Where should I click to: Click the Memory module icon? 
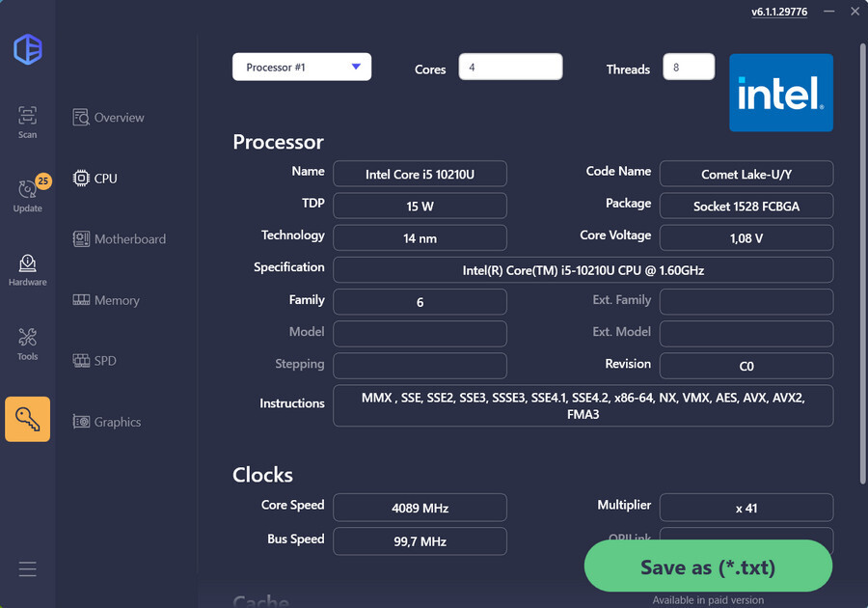click(81, 300)
